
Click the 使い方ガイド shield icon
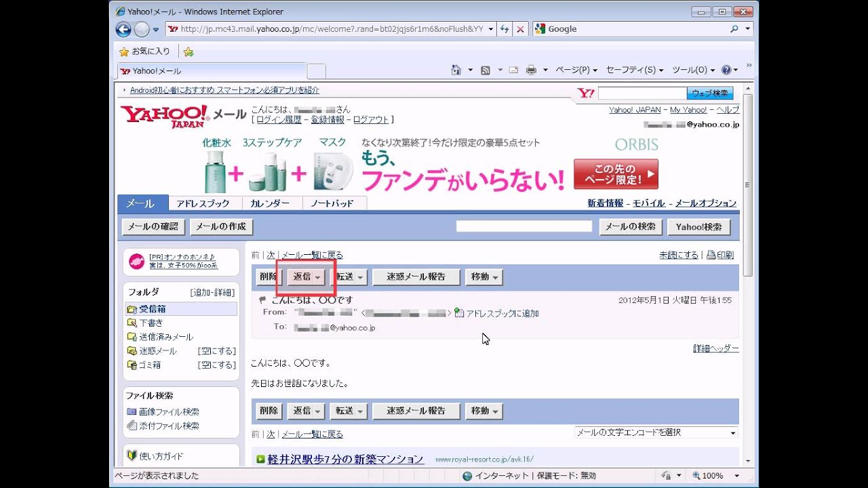point(132,455)
